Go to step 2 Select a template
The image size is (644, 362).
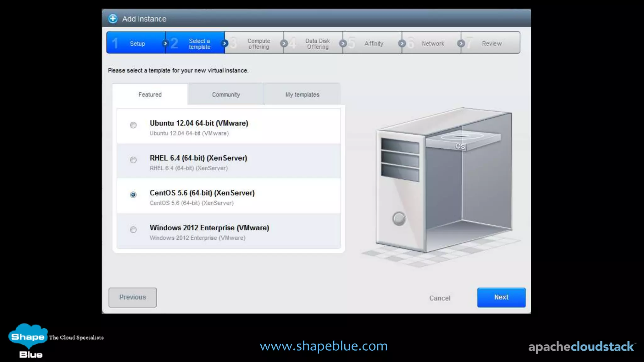195,43
